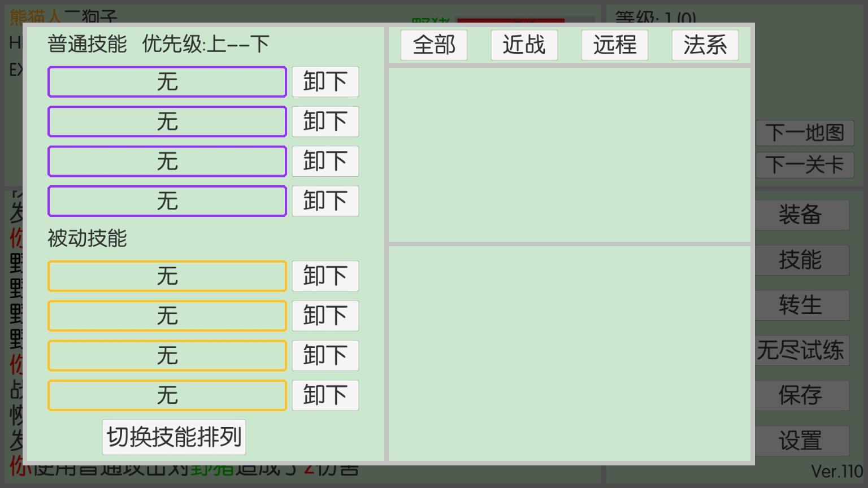This screenshot has height=488, width=868.
Task: Click the 保存 button to save
Action: 802,395
